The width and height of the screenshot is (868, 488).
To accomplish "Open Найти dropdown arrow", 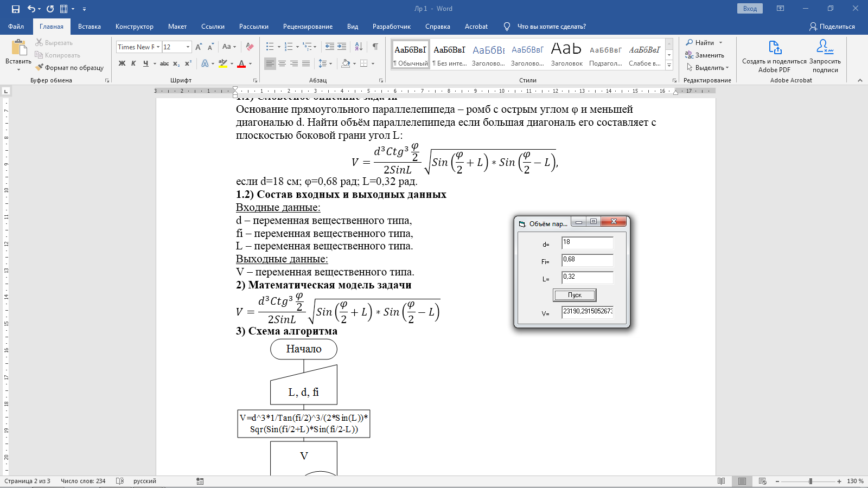I will point(720,42).
